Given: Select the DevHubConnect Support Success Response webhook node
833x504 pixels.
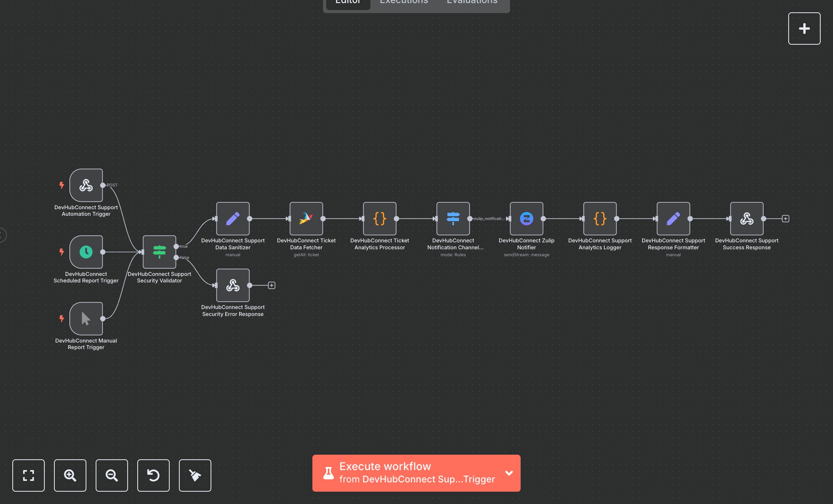Looking at the screenshot, I should click(x=747, y=218).
